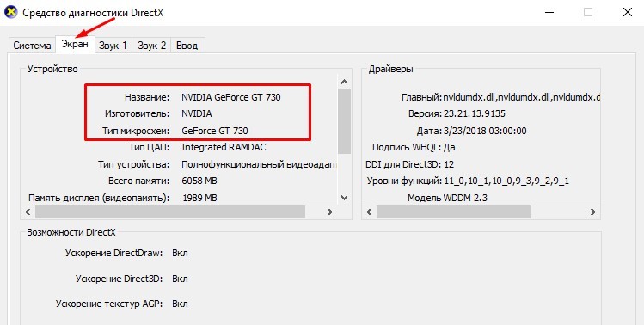Click the Драйверы group heading
The image size is (644, 325).
tap(390, 69)
